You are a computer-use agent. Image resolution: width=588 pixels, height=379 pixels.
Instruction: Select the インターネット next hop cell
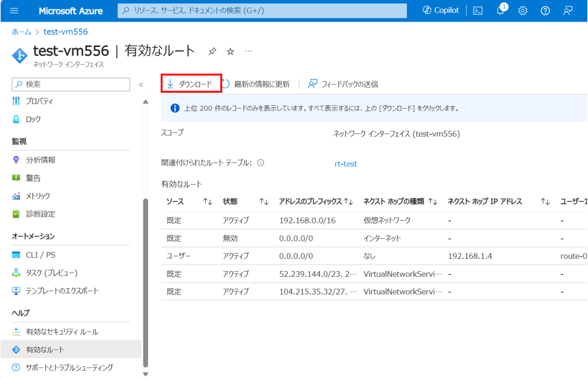point(382,239)
